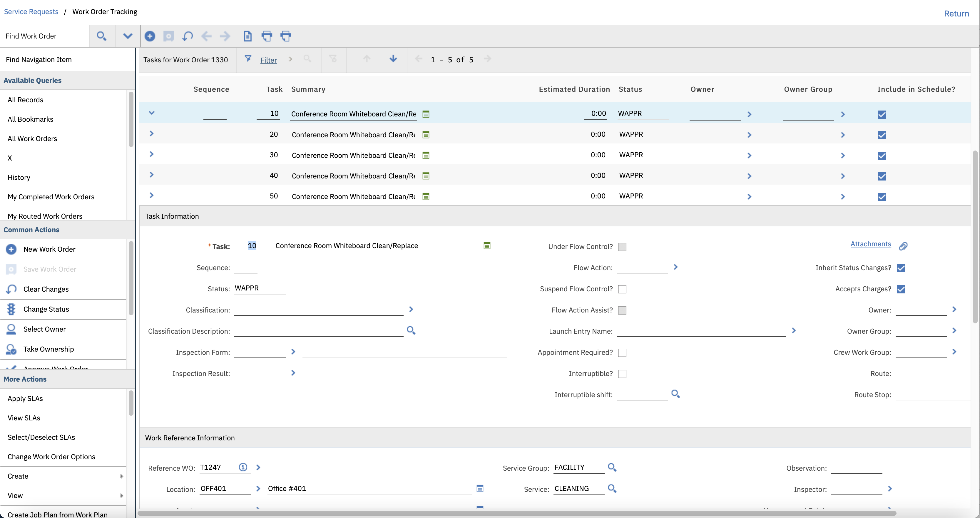The width and height of the screenshot is (980, 518).
Task: Click the Filter link in tasks table
Action: pyautogui.click(x=268, y=60)
